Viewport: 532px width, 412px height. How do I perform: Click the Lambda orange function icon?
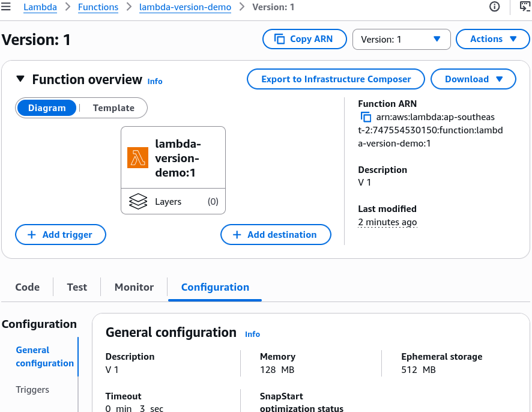[138, 157]
